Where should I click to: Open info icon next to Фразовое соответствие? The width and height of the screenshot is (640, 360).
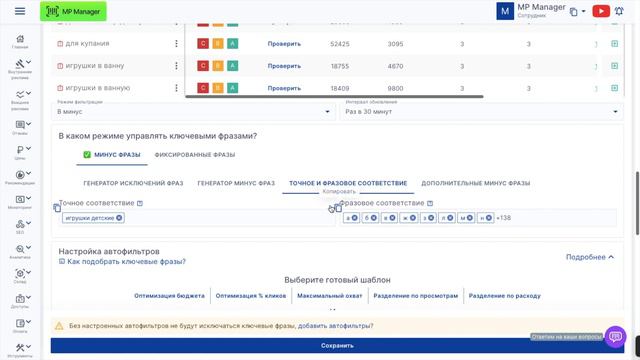click(x=430, y=203)
